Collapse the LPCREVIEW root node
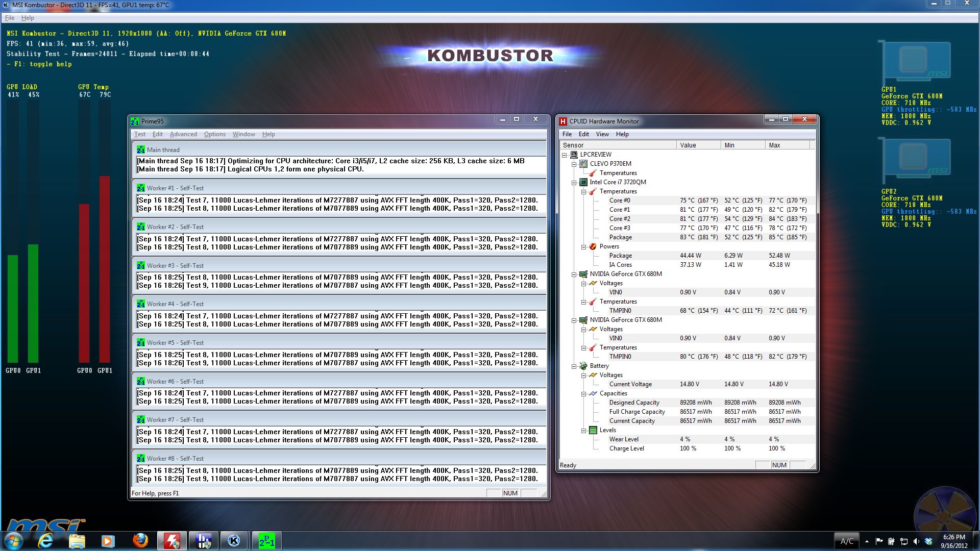Viewport: 980px width, 551px height. (x=565, y=155)
